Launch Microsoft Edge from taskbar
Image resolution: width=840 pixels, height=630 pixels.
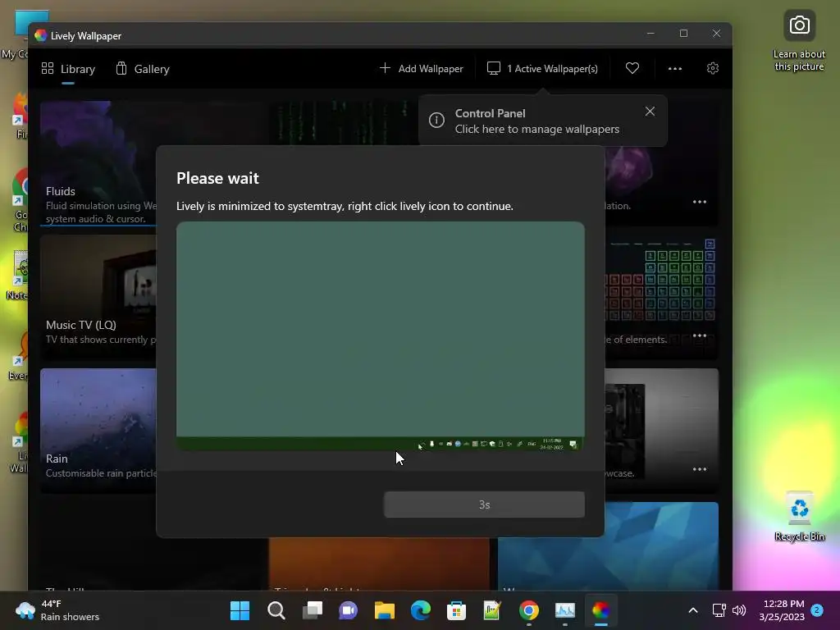(421, 610)
